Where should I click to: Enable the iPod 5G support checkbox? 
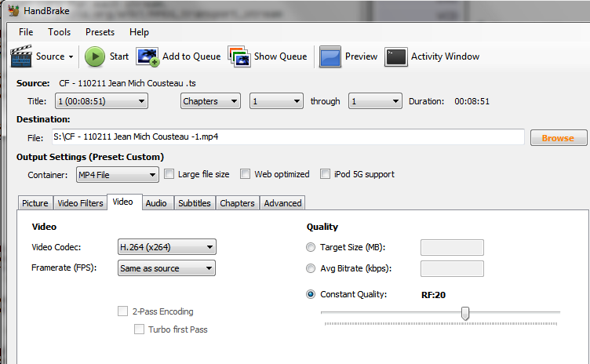[x=325, y=174]
